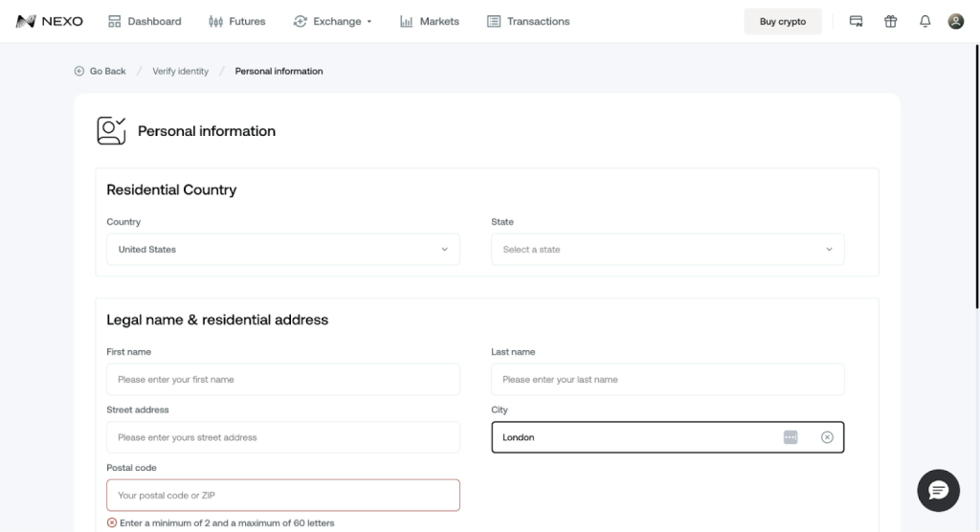Image resolution: width=980 pixels, height=532 pixels.
Task: Expand the Select a state dropdown
Action: pos(667,250)
